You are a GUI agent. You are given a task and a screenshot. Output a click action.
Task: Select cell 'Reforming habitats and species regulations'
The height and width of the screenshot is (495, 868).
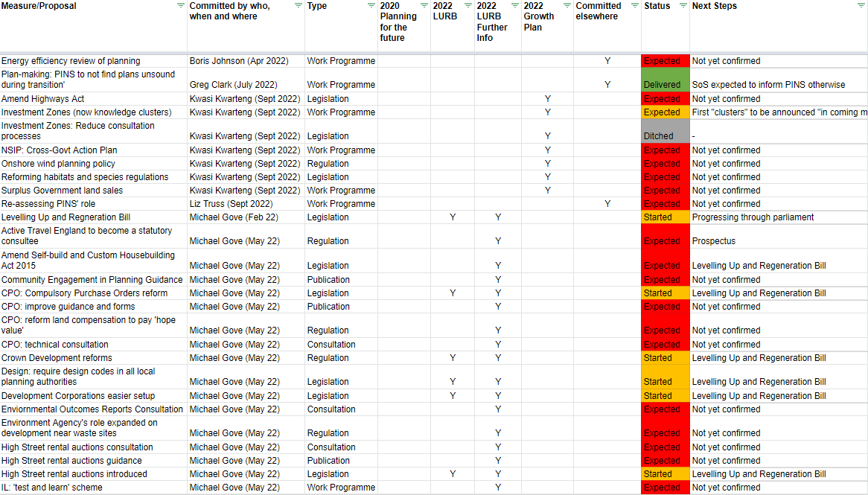click(94, 177)
